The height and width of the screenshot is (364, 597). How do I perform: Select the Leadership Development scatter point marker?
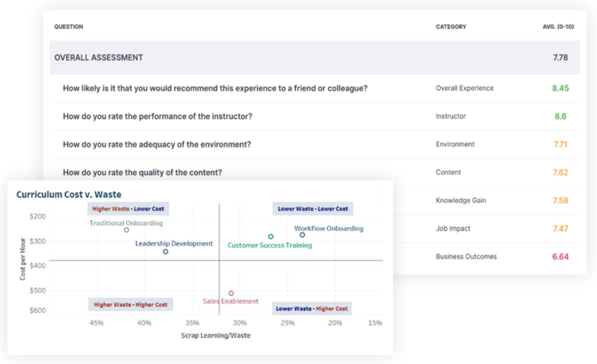[x=166, y=252]
